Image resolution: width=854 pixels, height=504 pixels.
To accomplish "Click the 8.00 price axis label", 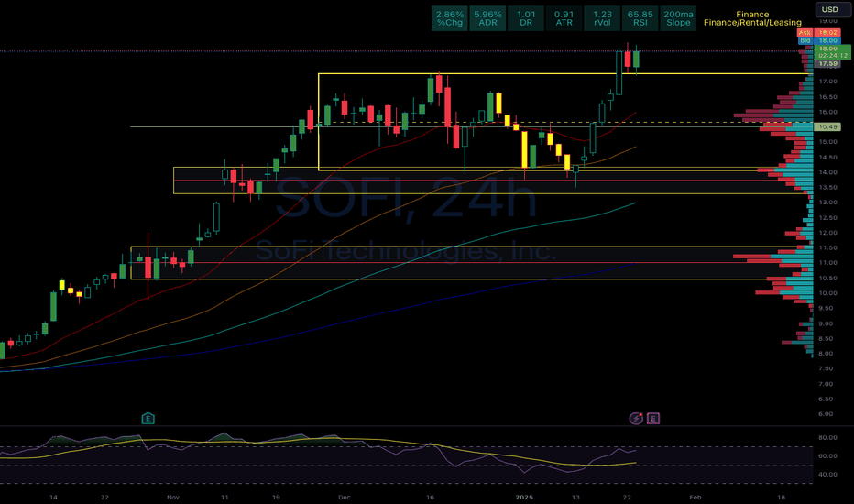I will 826,354.
